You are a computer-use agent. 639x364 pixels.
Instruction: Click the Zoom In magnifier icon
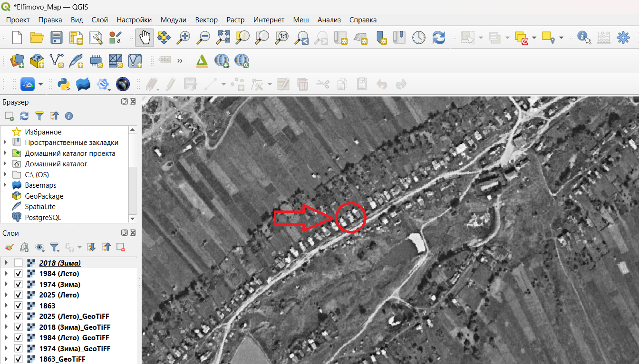(183, 38)
